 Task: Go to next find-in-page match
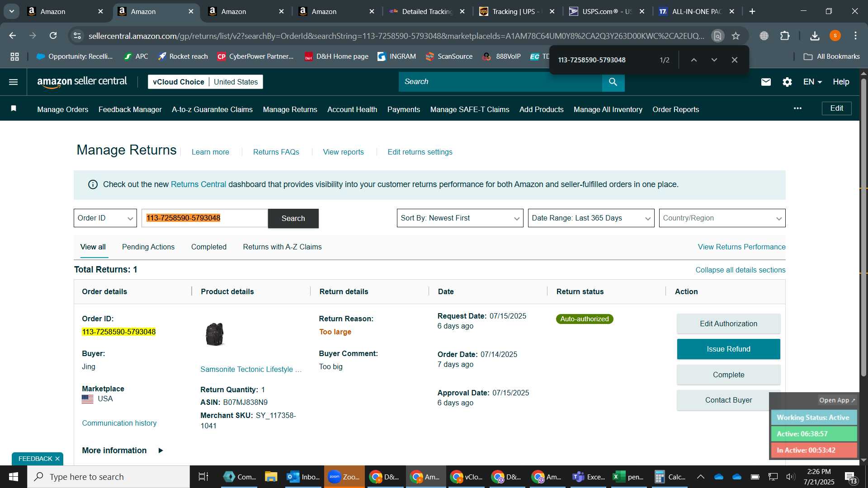(714, 60)
